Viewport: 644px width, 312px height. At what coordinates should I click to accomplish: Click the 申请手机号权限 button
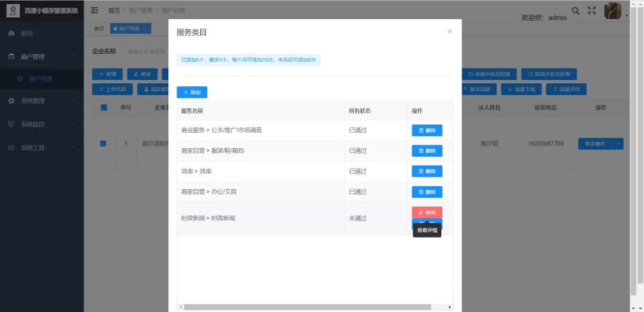(x=489, y=74)
